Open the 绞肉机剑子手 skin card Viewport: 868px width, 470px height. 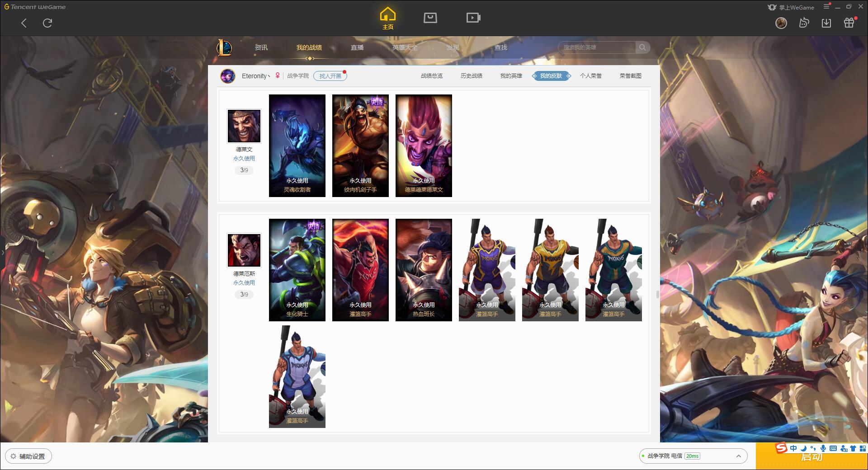(360, 146)
